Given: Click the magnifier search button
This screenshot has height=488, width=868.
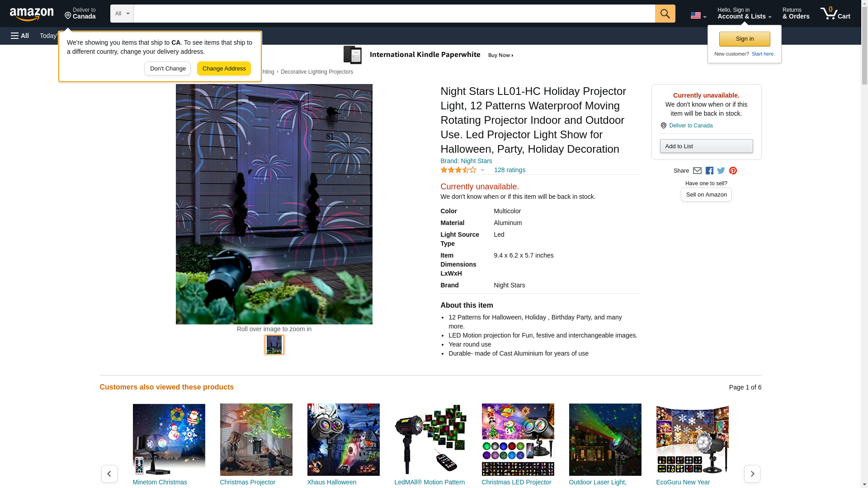Looking at the screenshot, I should pos(665,14).
